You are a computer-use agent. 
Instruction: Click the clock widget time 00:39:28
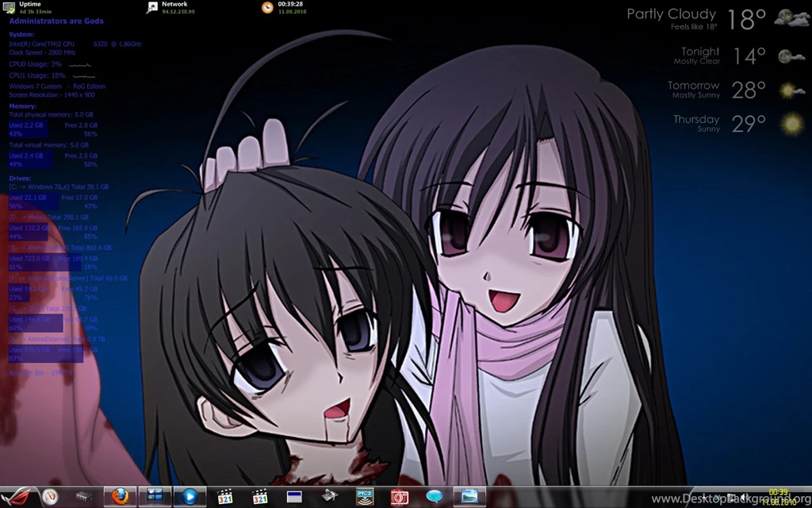pos(290,4)
